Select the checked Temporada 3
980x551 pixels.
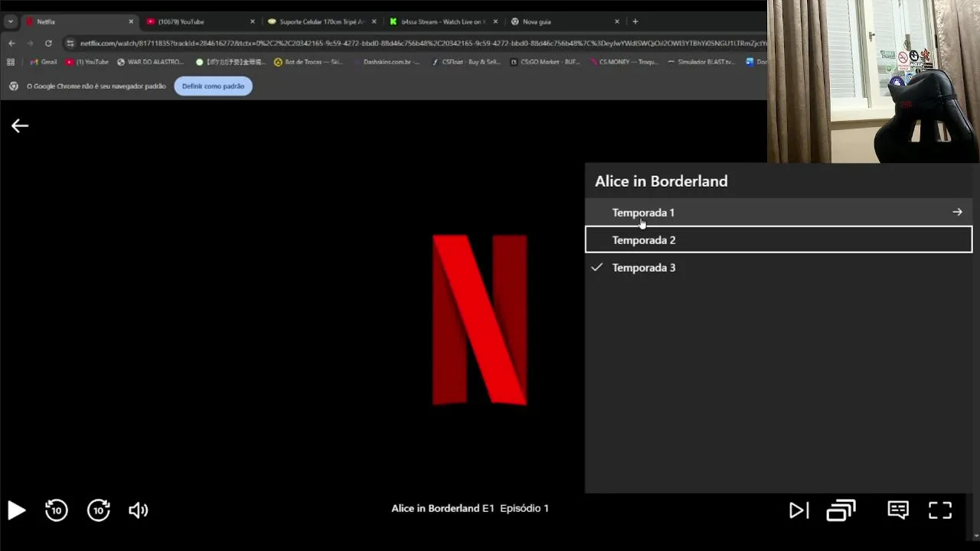click(x=779, y=267)
